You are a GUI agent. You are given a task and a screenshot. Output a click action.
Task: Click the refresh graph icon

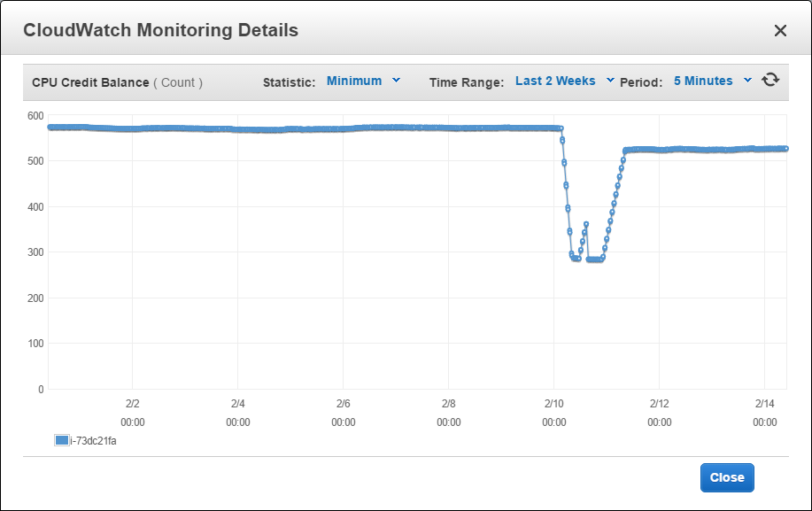coord(770,80)
